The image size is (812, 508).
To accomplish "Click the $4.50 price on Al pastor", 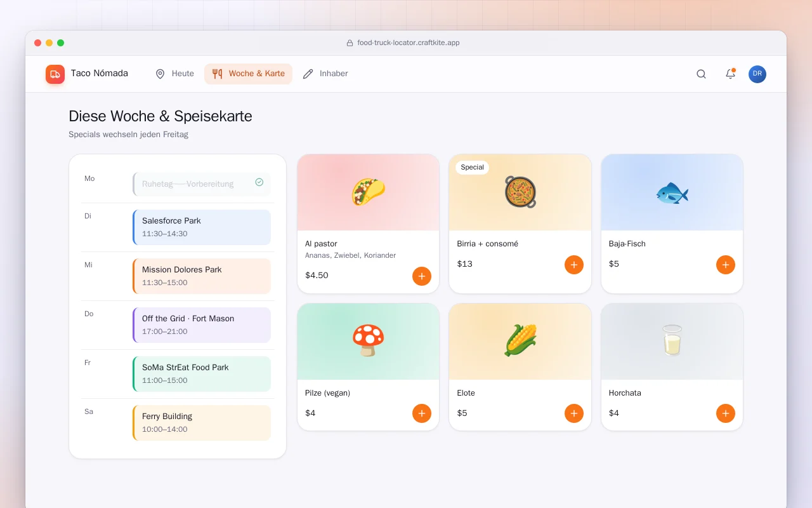I will (317, 276).
